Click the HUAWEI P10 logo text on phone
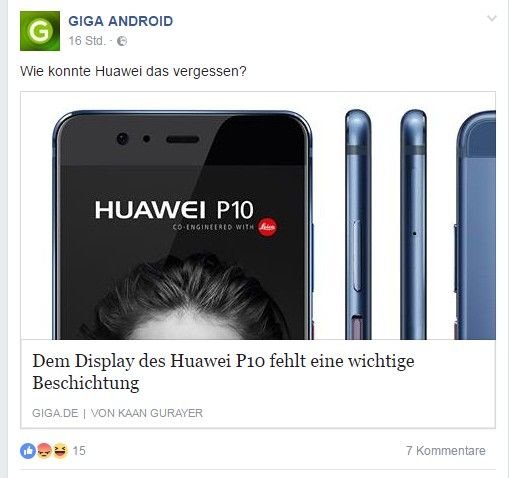The width and height of the screenshot is (509, 478). pos(174,210)
